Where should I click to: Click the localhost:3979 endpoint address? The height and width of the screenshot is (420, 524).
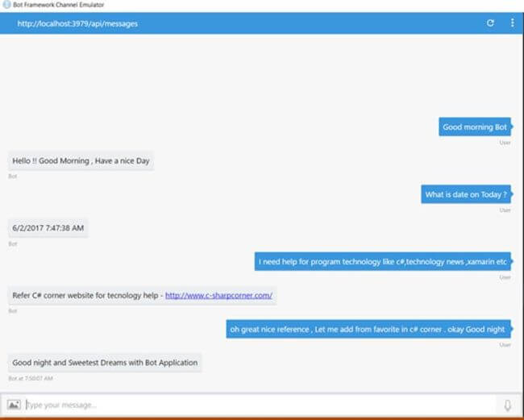tap(77, 23)
